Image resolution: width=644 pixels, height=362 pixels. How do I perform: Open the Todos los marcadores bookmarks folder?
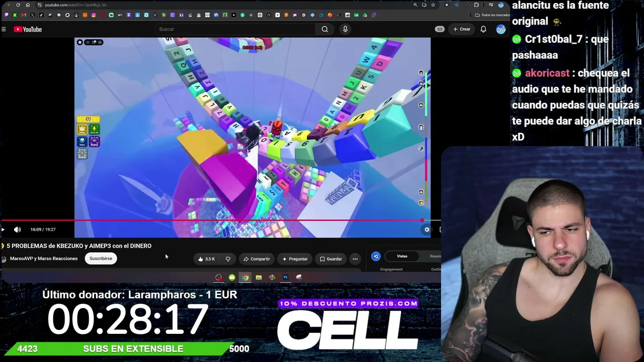pos(492,15)
